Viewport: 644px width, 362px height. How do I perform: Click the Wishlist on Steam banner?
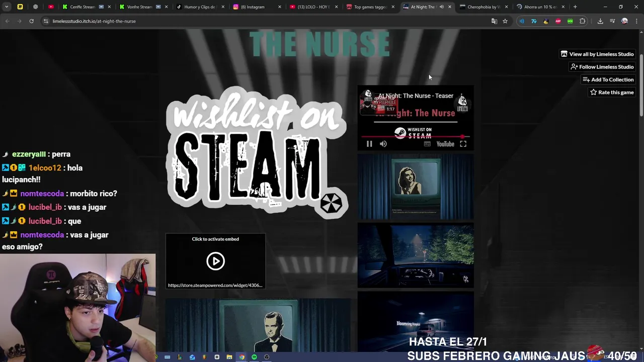[257, 152]
